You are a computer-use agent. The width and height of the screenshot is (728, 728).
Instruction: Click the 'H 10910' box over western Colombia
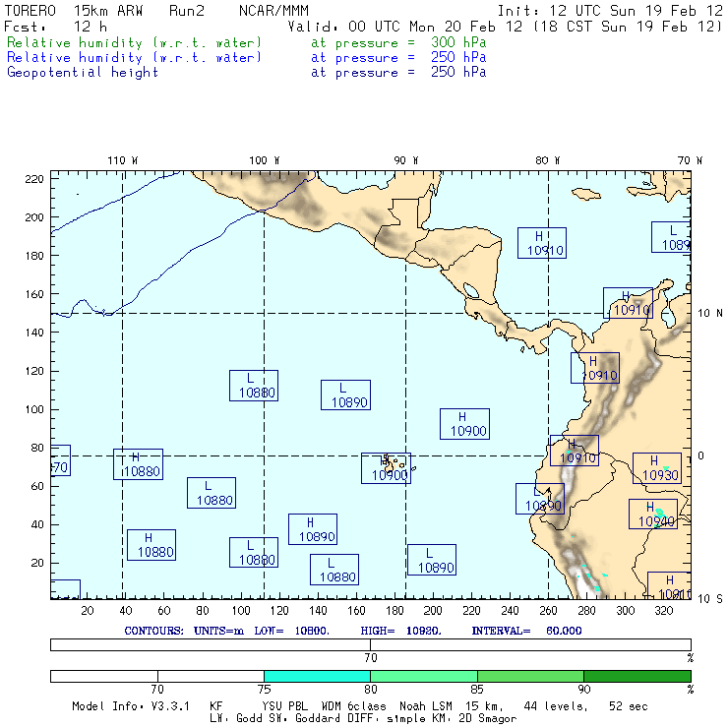coord(595,368)
